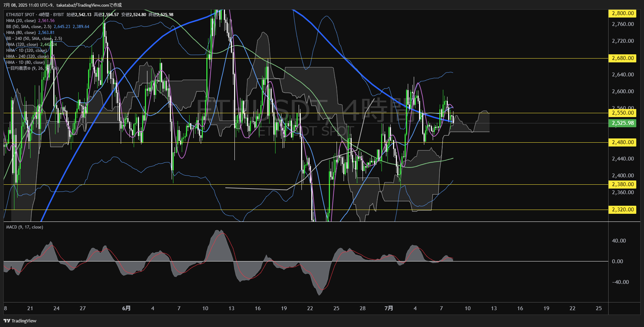Click the 2,360.00 price axis value
This screenshot has width=644, height=327.
pyautogui.click(x=623, y=192)
